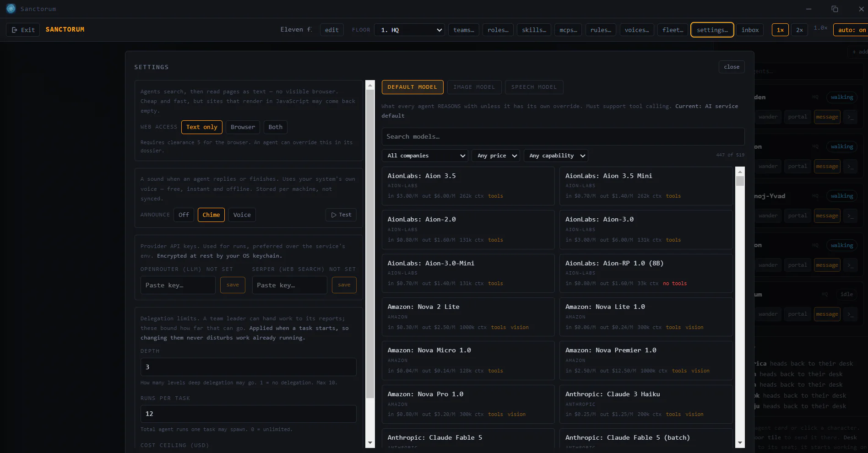Select the Amazon: Nova Lite 1.0 card
This screenshot has height=453, width=868.
(x=646, y=317)
